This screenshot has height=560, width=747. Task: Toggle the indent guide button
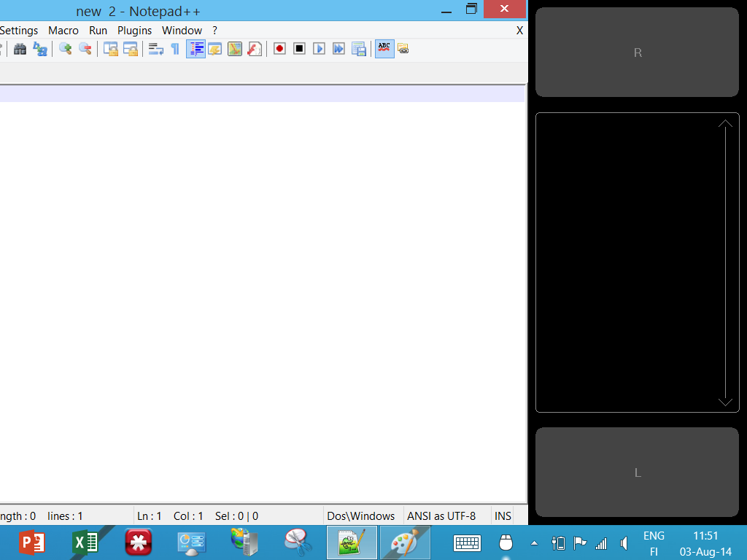coord(196,49)
